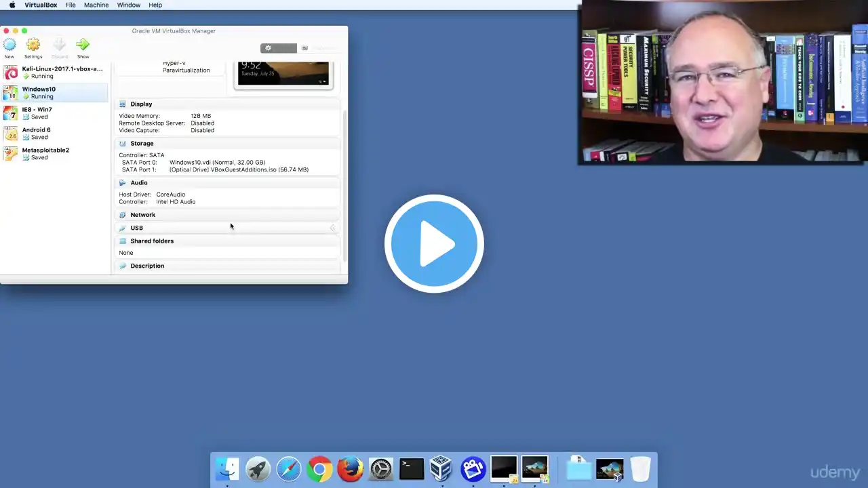Open the Apple menu
868x488 pixels.
point(12,5)
